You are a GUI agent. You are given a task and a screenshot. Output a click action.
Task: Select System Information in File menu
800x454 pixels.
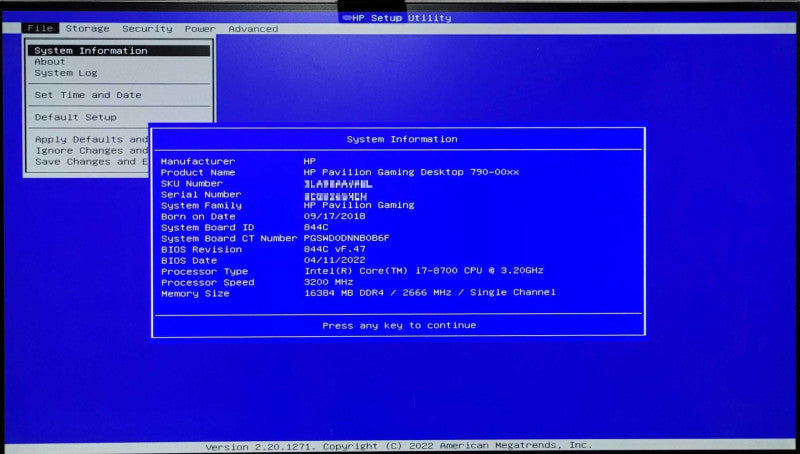coord(119,51)
